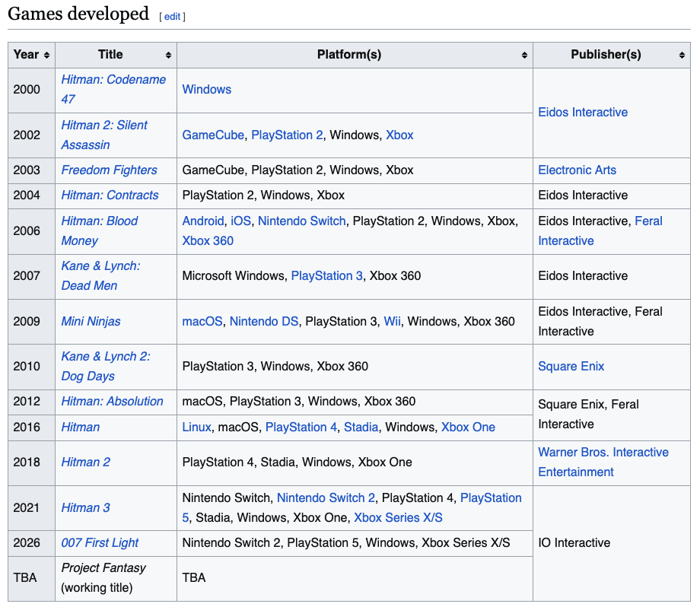Open the PlayStation 4 platform link
Viewport: 700px width, 607px height.
click(301, 427)
